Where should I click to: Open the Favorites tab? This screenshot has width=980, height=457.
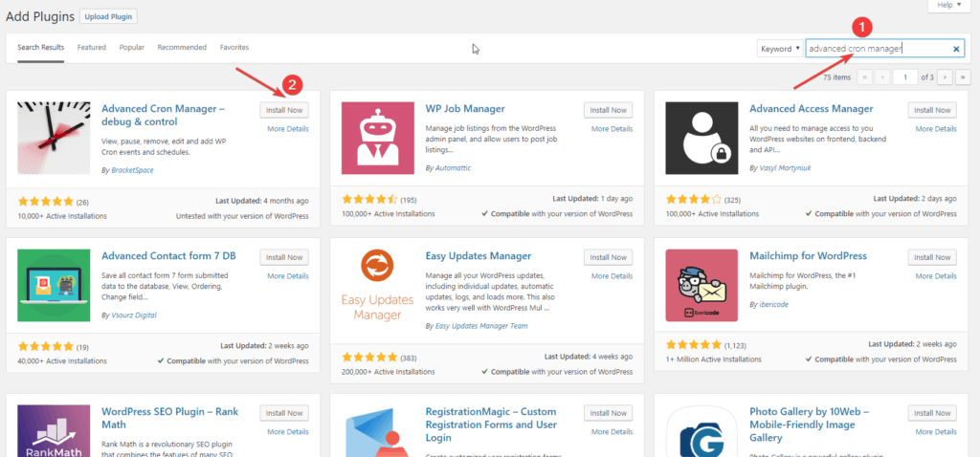pos(234,47)
